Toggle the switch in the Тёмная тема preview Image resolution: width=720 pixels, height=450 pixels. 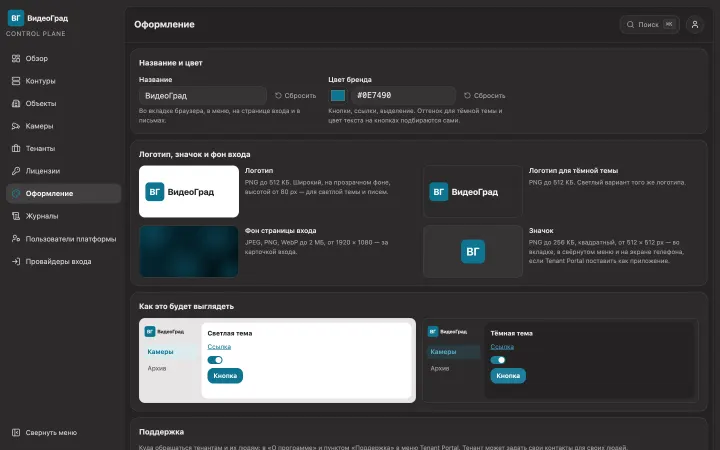point(498,360)
